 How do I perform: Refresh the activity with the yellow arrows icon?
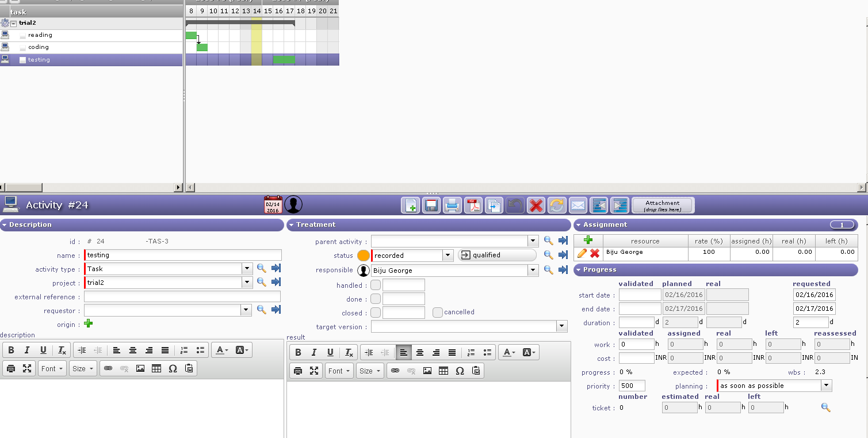click(x=557, y=205)
